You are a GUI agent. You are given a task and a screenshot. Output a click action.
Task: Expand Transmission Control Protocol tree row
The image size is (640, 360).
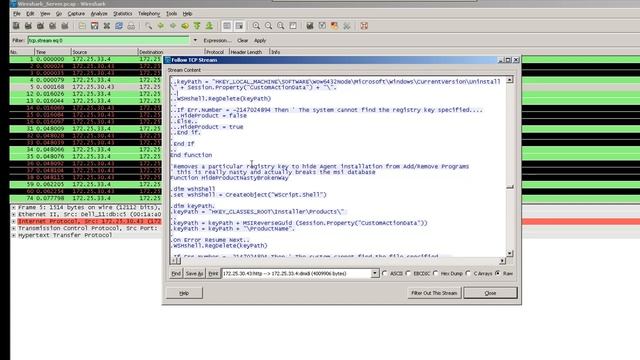[14, 228]
